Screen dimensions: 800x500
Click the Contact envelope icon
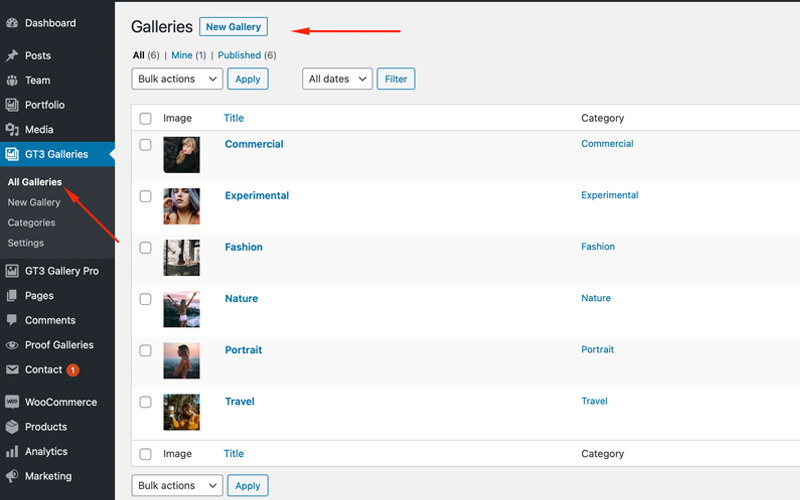click(12, 369)
